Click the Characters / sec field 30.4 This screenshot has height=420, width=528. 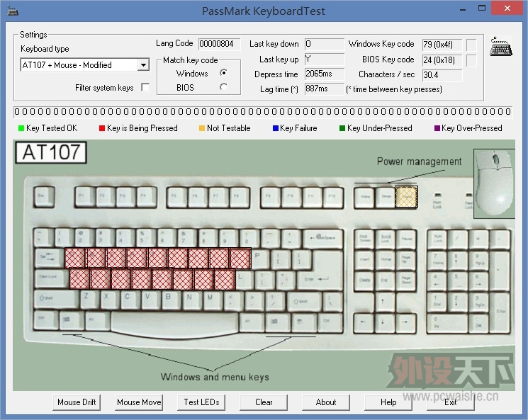tap(442, 75)
